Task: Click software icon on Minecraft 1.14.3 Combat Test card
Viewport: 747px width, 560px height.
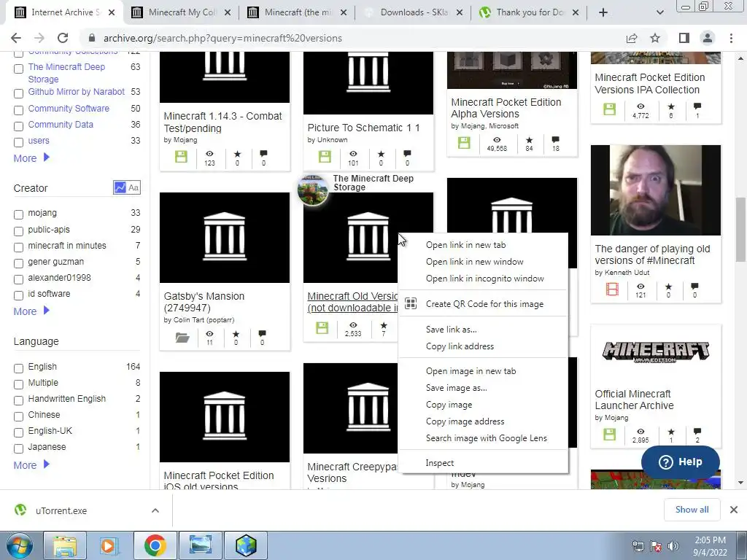Action: pyautogui.click(x=181, y=157)
